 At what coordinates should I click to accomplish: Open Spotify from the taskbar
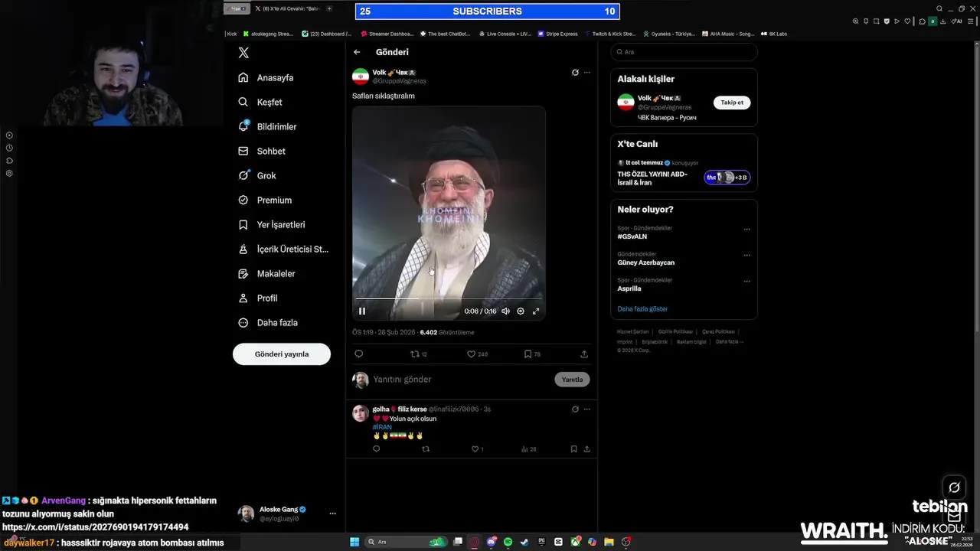point(508,542)
